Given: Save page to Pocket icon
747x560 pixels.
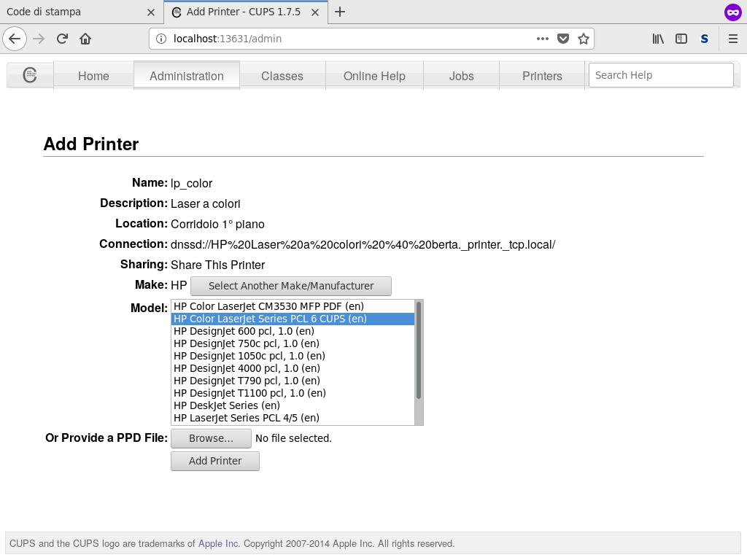Looking at the screenshot, I should (x=563, y=39).
